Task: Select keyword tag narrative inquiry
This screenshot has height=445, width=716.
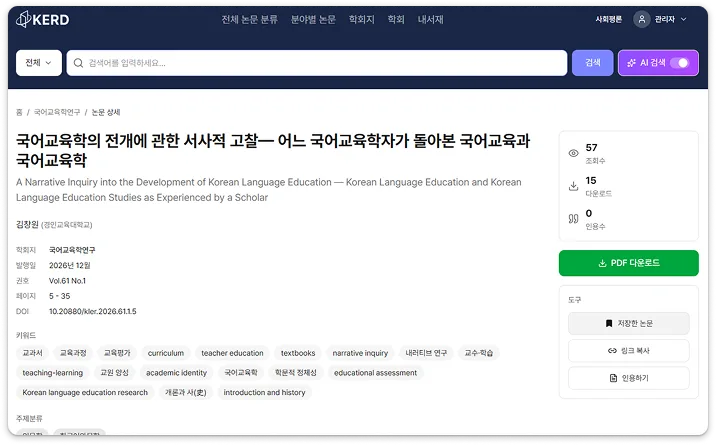Action: pyautogui.click(x=360, y=353)
